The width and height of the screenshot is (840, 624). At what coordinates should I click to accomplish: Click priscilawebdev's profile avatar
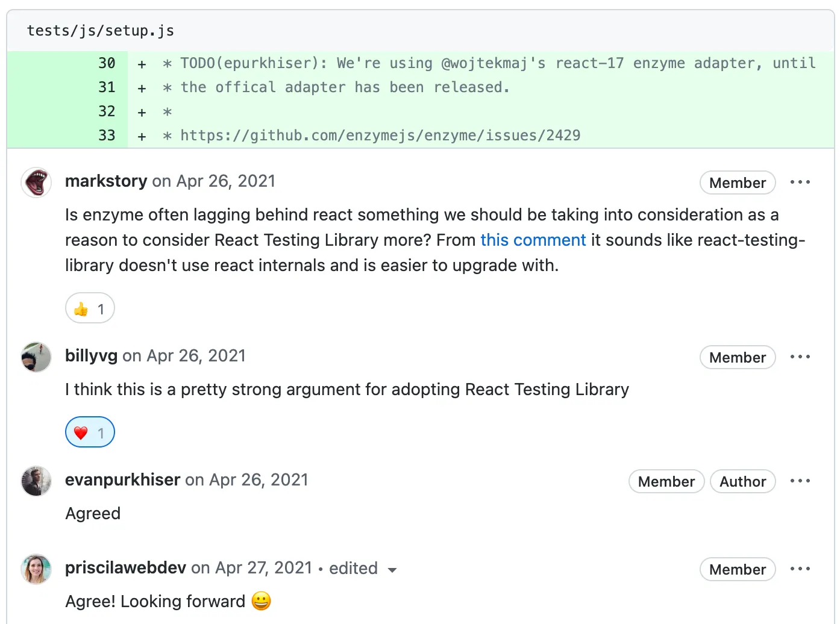[36, 569]
